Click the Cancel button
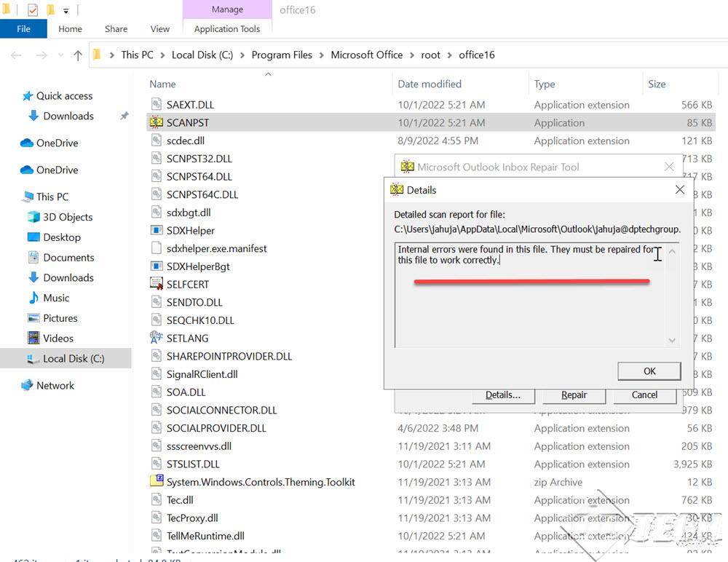728x562 pixels. (644, 395)
